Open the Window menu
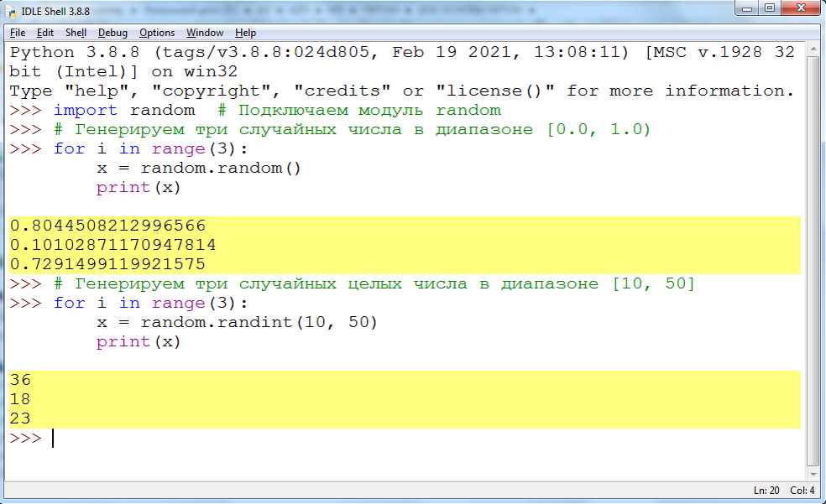The height and width of the screenshot is (504, 826). (x=204, y=33)
